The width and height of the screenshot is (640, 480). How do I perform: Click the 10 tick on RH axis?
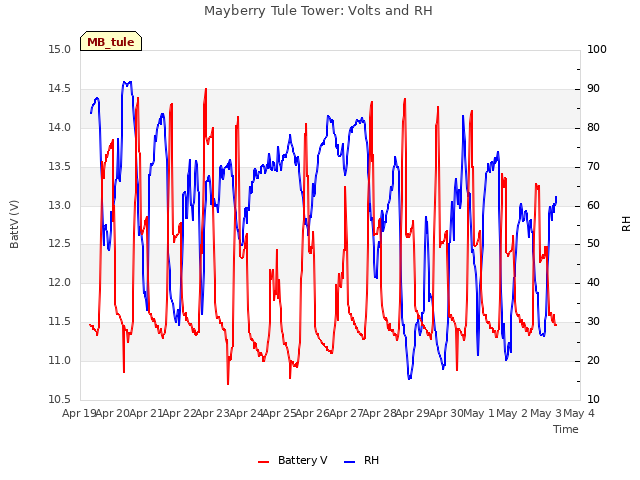(593, 400)
